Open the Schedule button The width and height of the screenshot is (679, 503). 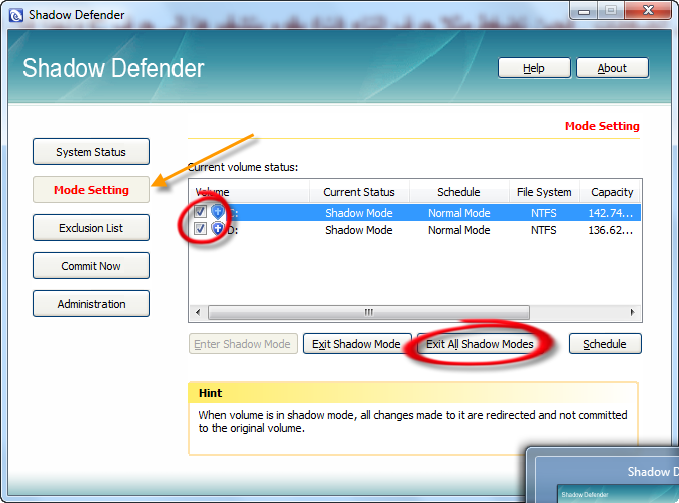point(605,344)
